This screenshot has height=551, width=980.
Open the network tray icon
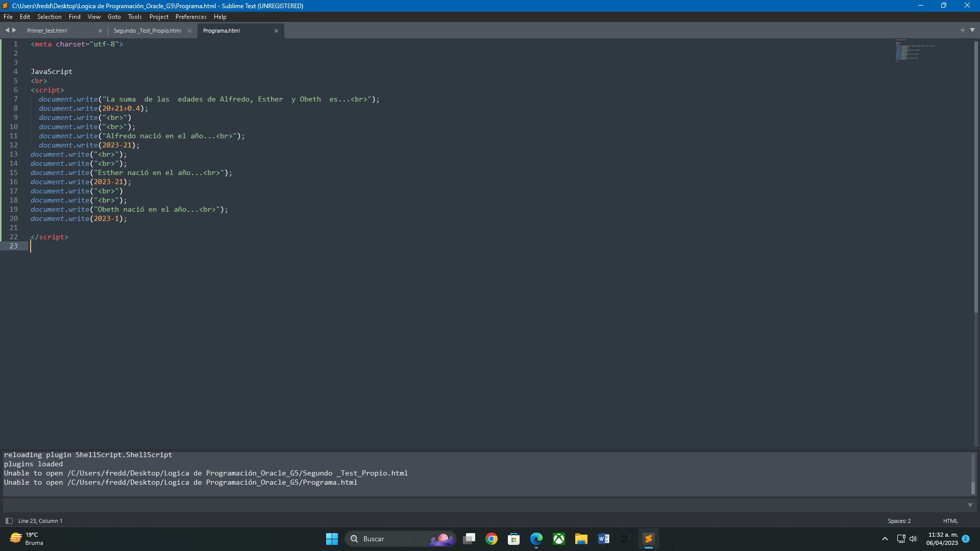(x=901, y=539)
